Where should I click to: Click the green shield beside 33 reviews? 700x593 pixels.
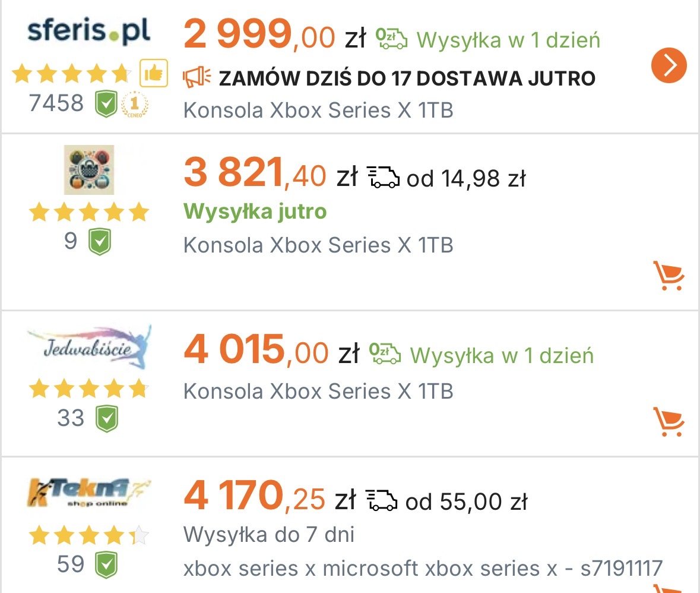pyautogui.click(x=107, y=418)
